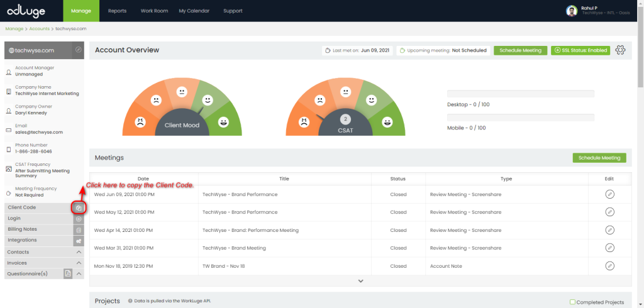
Task: Click the Desktop score progress bar
Action: (520, 94)
